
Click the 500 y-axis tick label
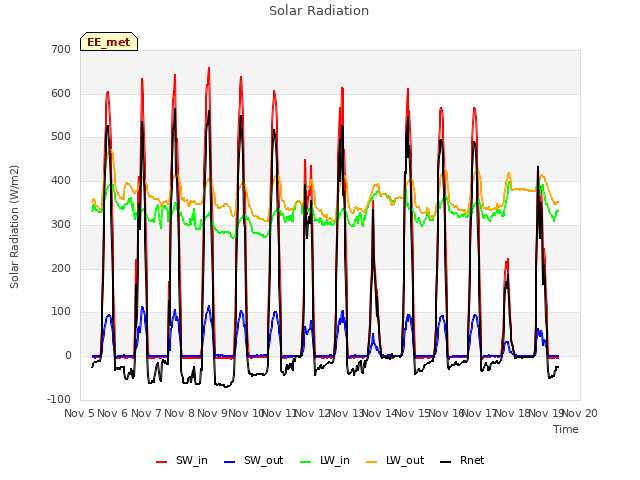pyautogui.click(x=61, y=137)
